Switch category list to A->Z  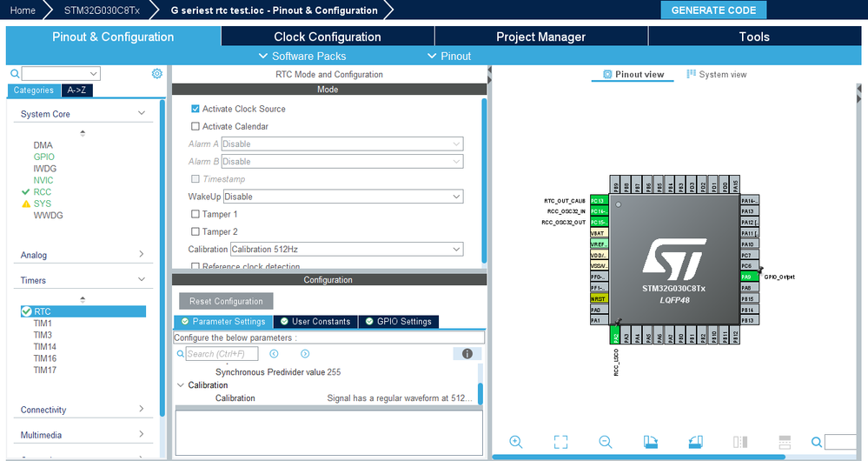[76, 90]
